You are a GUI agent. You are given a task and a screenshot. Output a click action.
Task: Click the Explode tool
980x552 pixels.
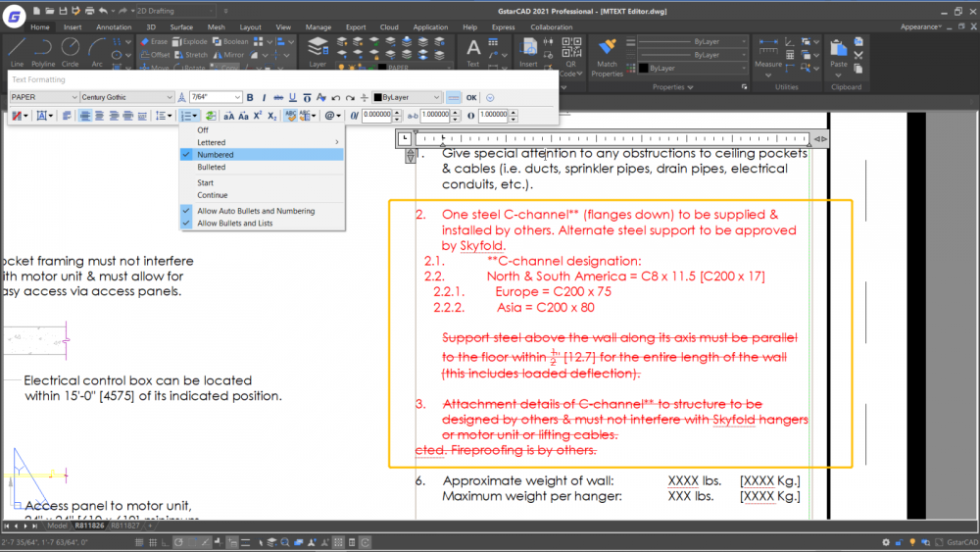pos(190,42)
